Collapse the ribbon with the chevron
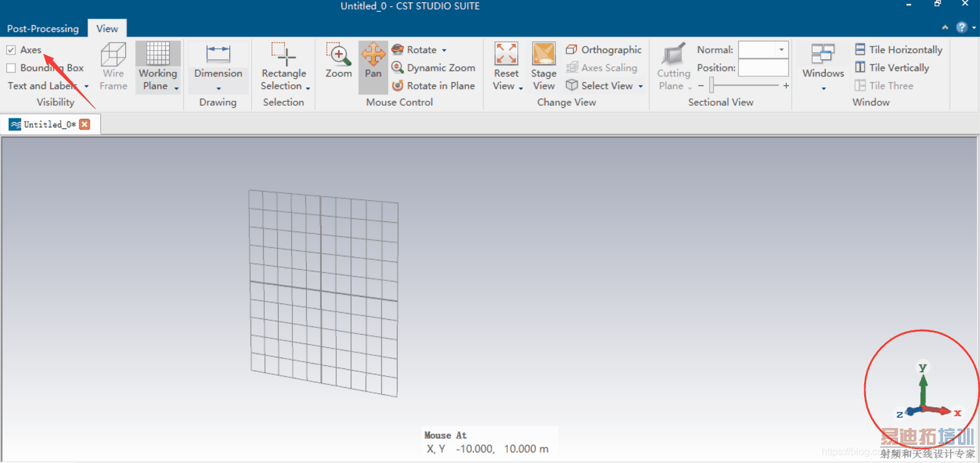The image size is (980, 463). [946, 28]
